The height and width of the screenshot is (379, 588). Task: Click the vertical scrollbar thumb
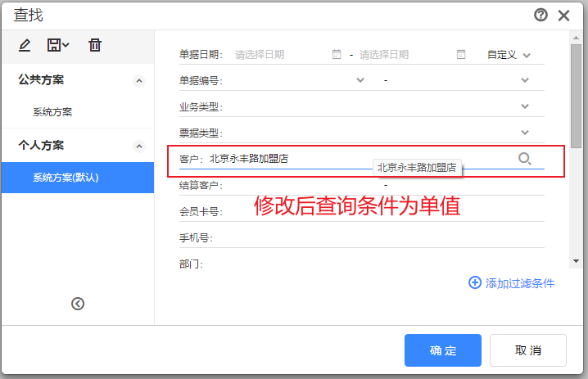pyautogui.click(x=576, y=96)
